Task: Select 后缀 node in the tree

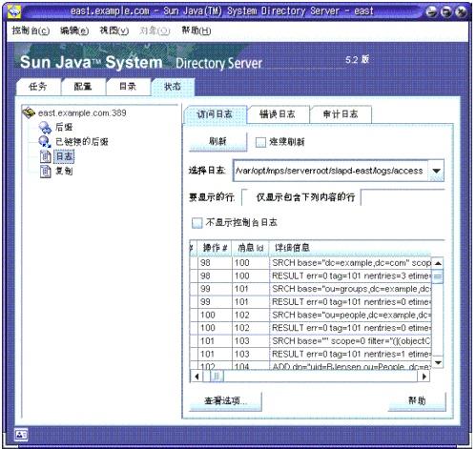Action: click(64, 127)
